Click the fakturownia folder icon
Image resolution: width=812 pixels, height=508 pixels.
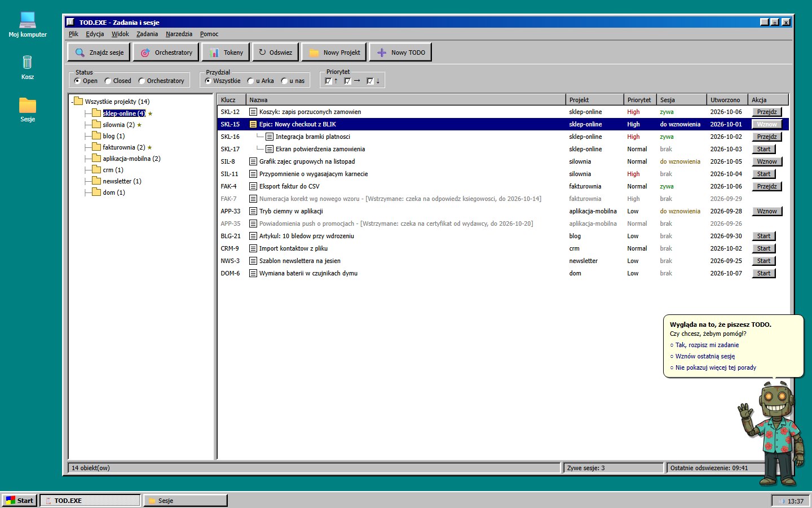tap(96, 147)
